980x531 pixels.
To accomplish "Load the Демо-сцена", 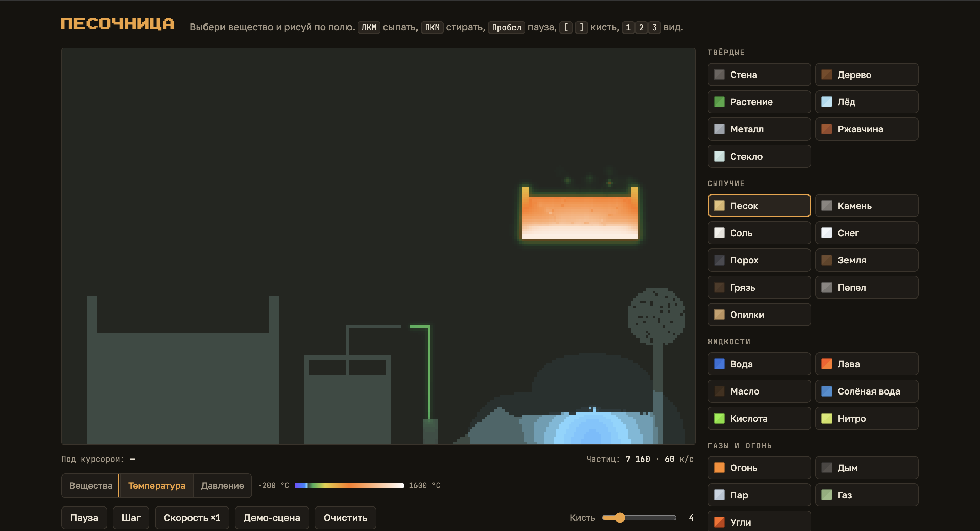I will [272, 518].
